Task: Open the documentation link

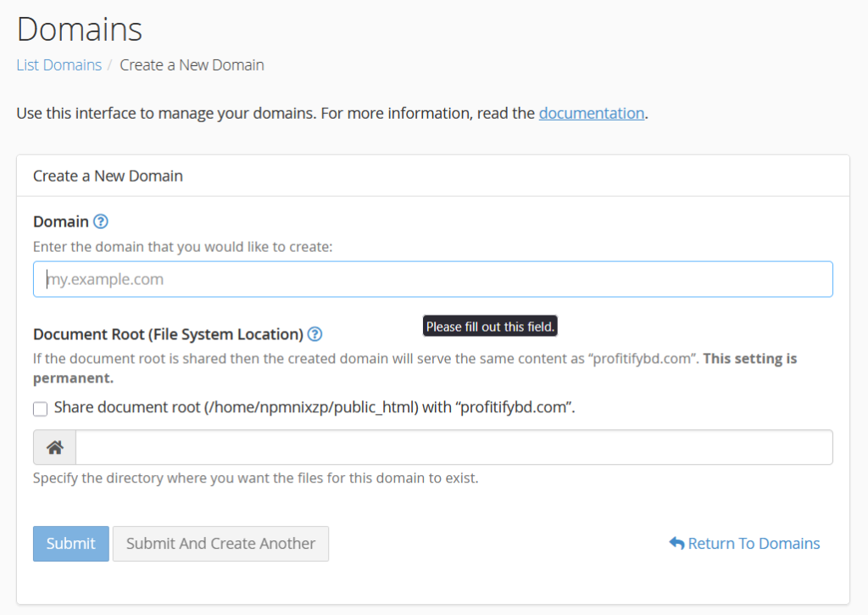Action: [591, 113]
